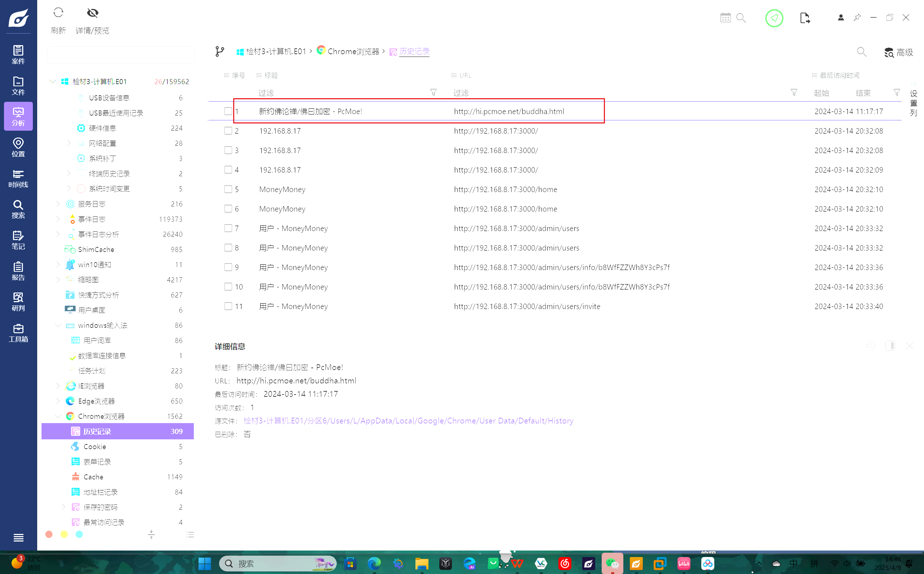
Task: Open the 位置 location sidebar icon
Action: pos(18,147)
